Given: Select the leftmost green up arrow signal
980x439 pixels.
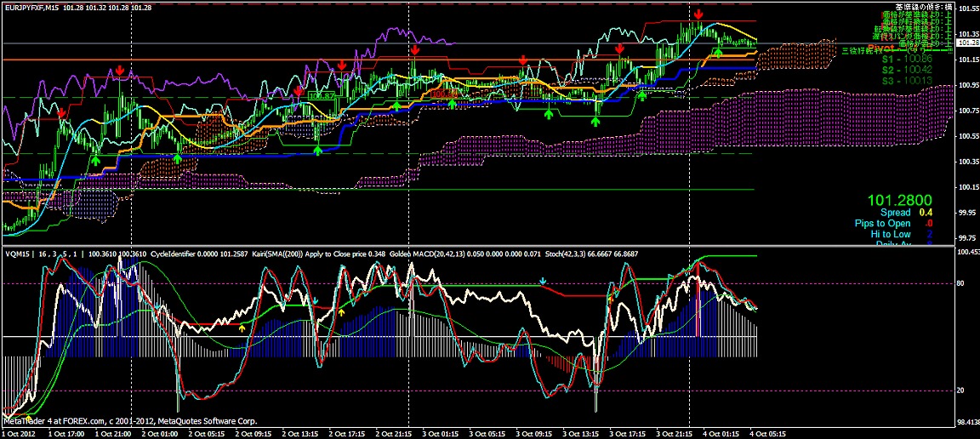Looking at the screenshot, I should (x=96, y=159).
